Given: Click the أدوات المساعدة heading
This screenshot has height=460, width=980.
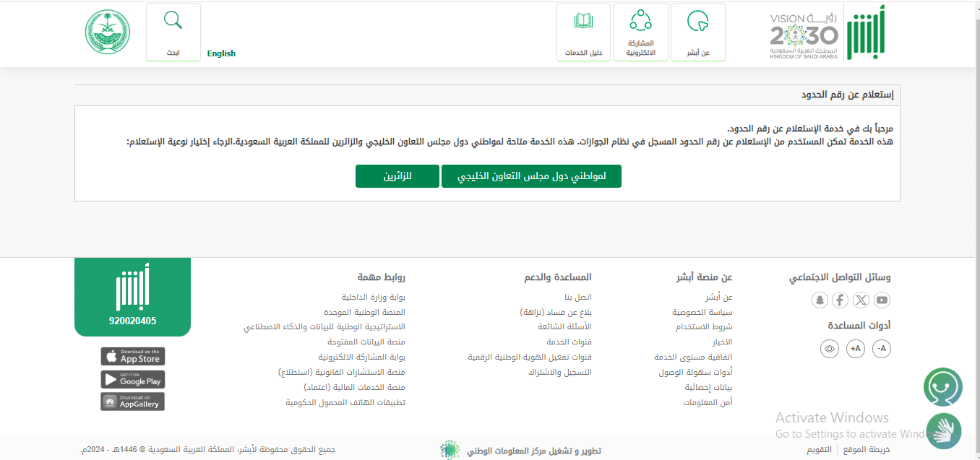Looking at the screenshot, I should pyautogui.click(x=859, y=326).
